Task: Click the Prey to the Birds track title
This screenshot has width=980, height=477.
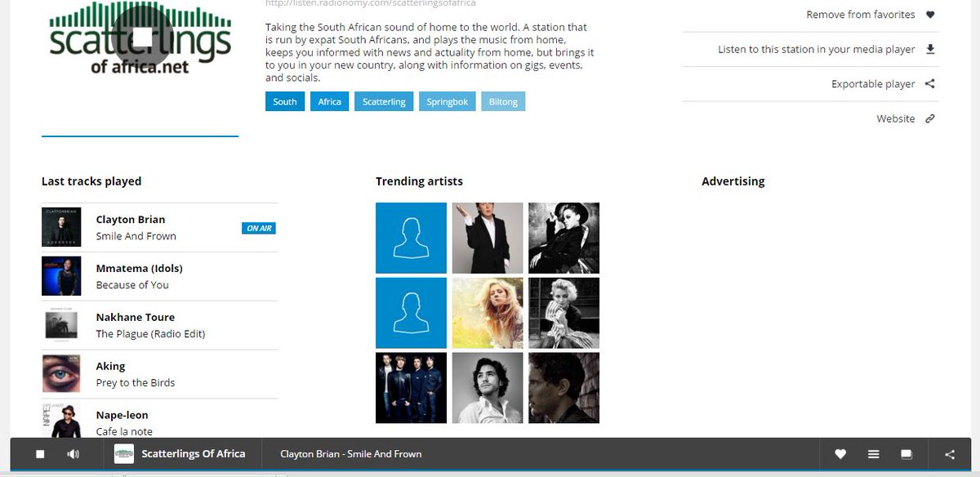Action: pos(136,383)
